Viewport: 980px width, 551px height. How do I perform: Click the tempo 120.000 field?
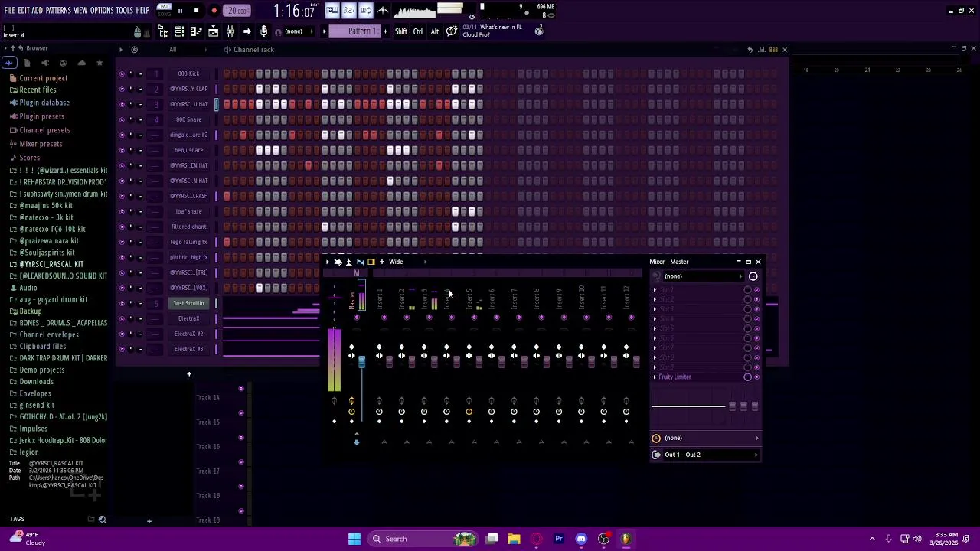point(237,11)
